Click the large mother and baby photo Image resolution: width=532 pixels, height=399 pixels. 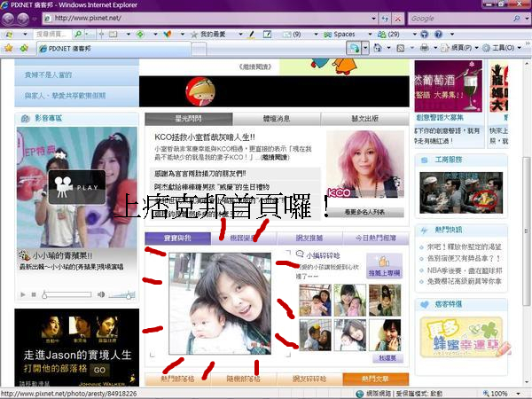coord(220,303)
